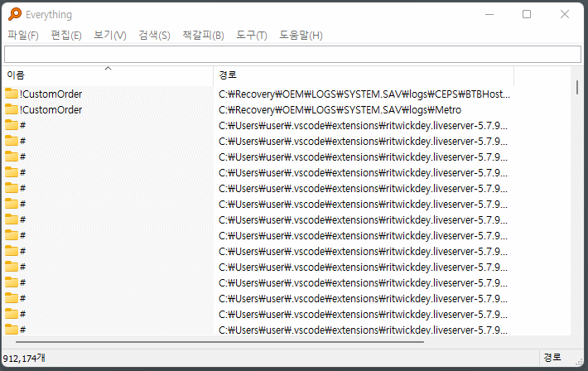The width and height of the screenshot is (588, 371).
Task: Click the vertical scrollbar thumb
Action: pos(576,88)
